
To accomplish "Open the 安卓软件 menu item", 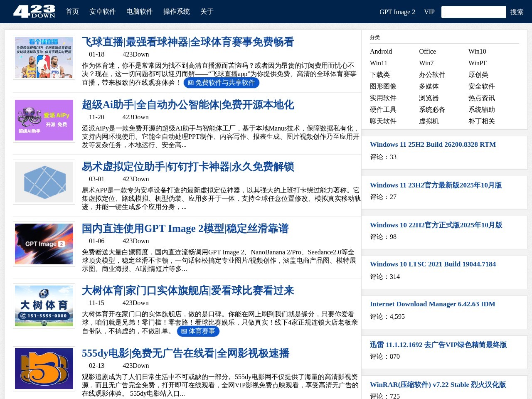I will point(103,12).
